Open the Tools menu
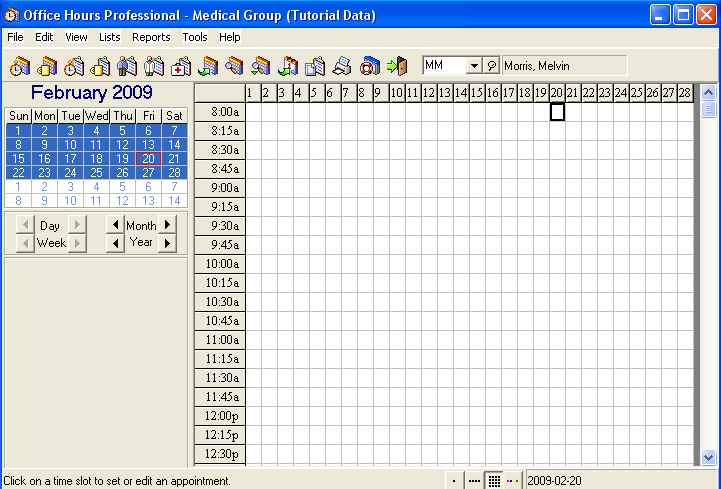This screenshot has height=489, width=721. click(x=195, y=37)
